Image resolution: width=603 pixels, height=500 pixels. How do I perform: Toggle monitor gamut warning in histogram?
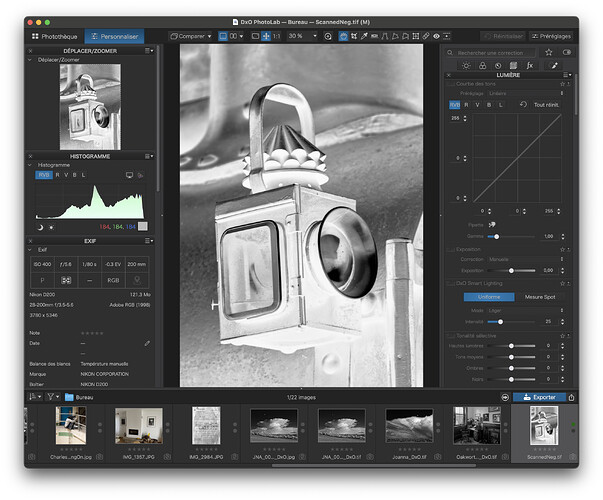click(129, 175)
